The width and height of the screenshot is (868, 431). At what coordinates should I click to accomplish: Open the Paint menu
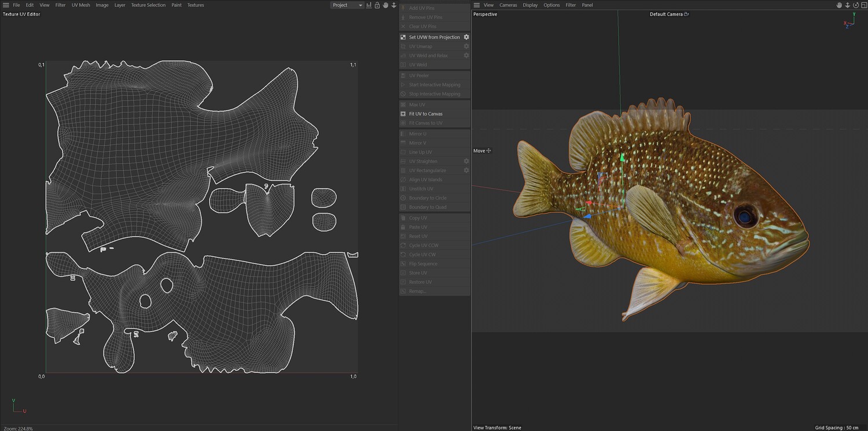(x=176, y=5)
